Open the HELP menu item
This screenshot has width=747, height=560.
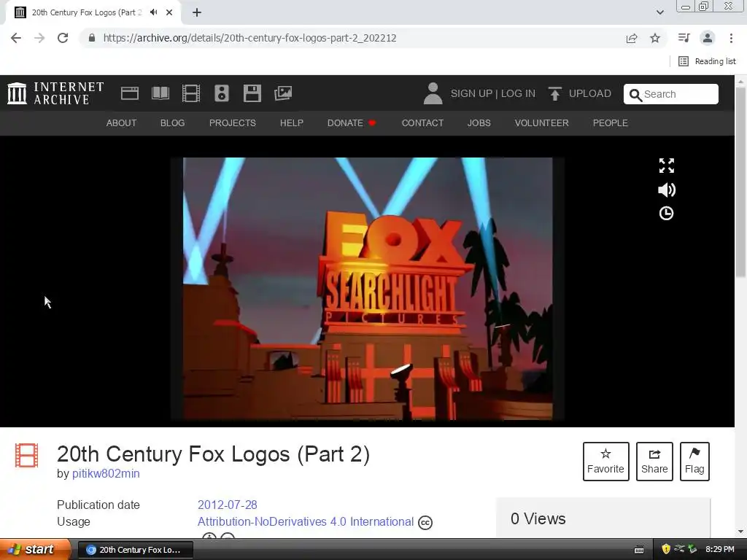(292, 122)
